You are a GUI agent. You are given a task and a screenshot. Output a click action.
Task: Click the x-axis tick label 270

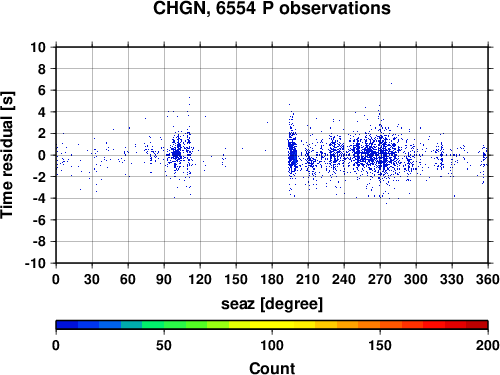coord(380,279)
